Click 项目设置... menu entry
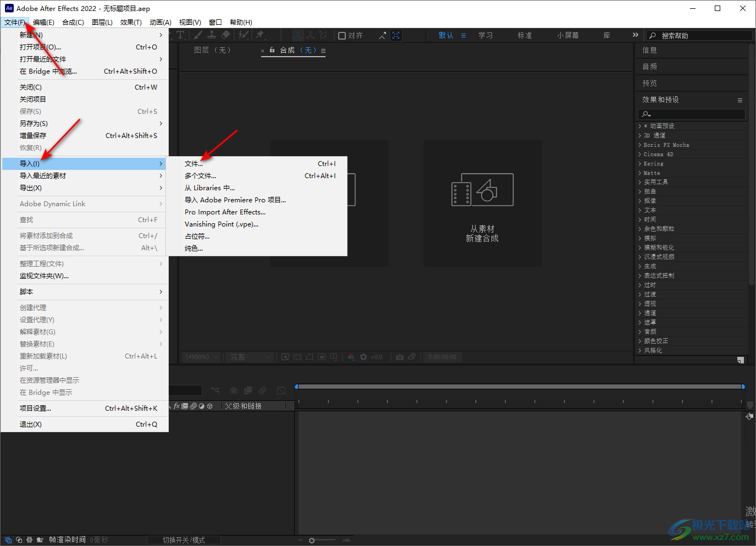Image resolution: width=756 pixels, height=546 pixels. [85, 408]
